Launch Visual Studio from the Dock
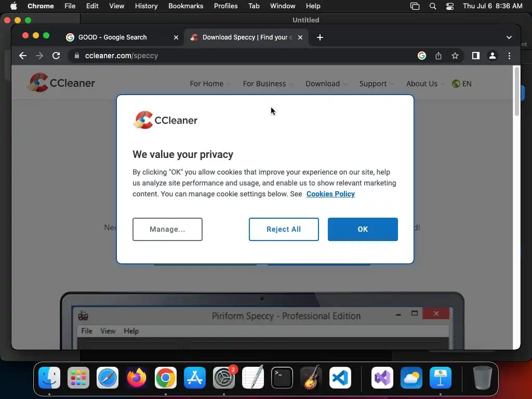Viewport: 532px width, 399px height. click(382, 378)
